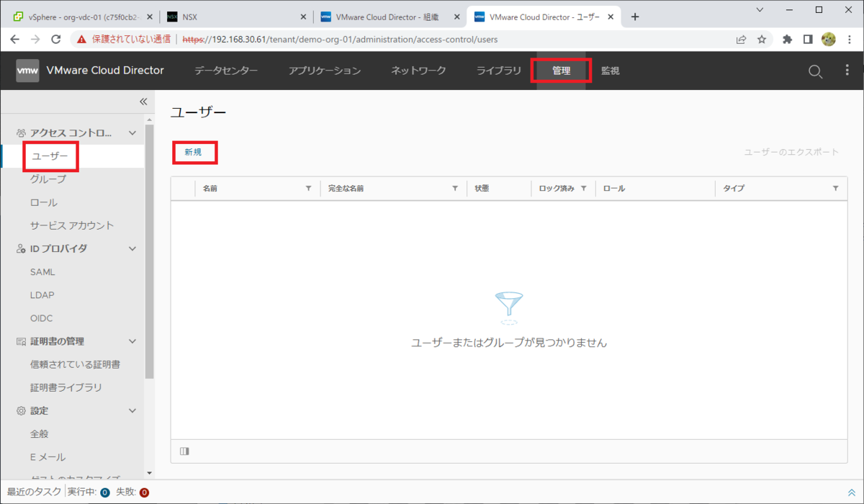This screenshot has width=864, height=504.
Task: Click the browser address bar URL
Action: (x=341, y=40)
